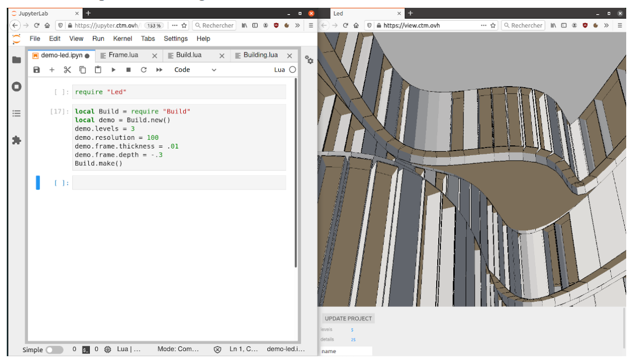Insert a new cell with plus icon

[x=51, y=70]
